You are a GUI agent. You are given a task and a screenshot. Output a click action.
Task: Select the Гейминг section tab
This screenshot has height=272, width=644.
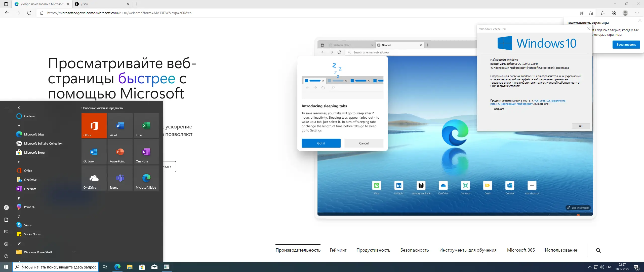click(x=338, y=250)
